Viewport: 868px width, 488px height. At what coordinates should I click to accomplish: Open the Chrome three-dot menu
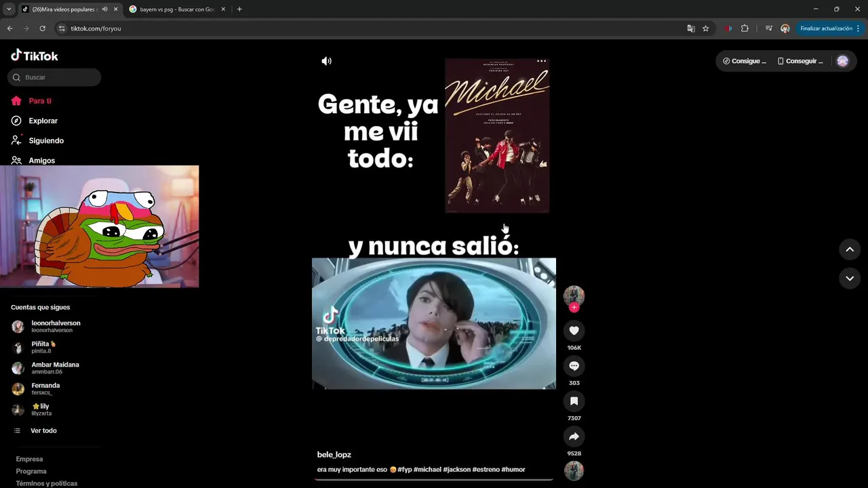[859, 28]
